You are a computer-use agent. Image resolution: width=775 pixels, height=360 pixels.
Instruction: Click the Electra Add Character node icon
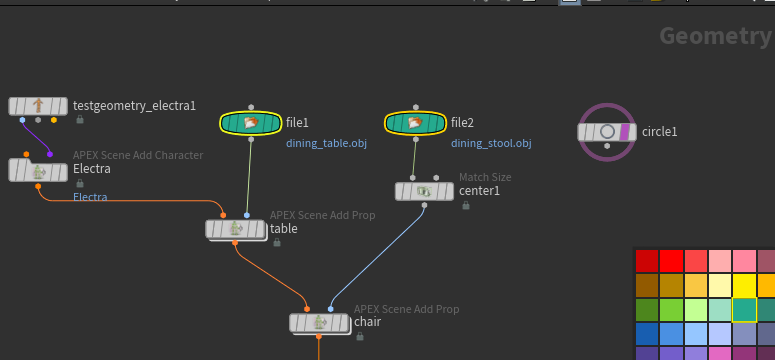tap(39, 172)
